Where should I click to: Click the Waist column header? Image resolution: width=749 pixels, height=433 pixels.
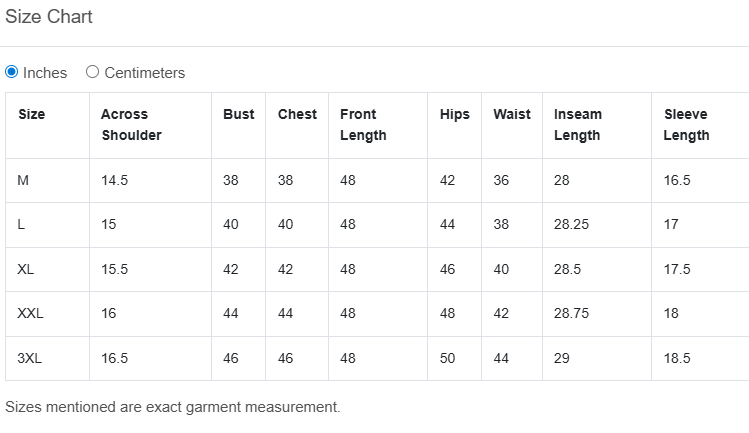511,114
